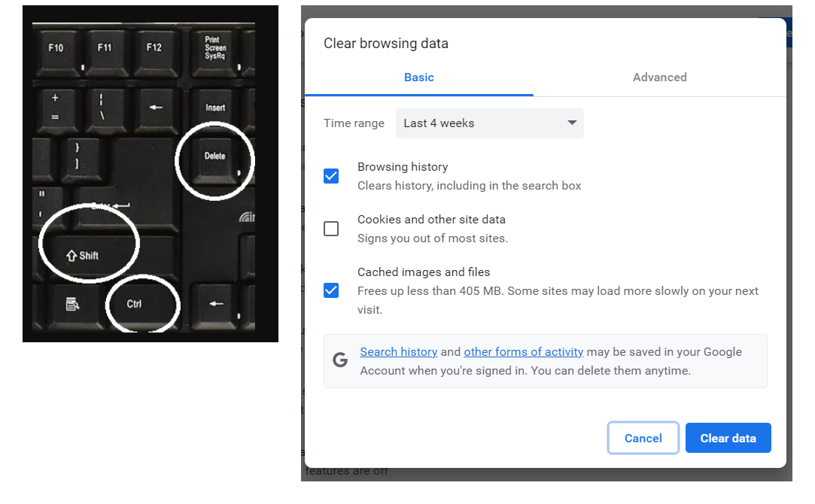Open the Search history link
815x504 pixels.
click(398, 352)
